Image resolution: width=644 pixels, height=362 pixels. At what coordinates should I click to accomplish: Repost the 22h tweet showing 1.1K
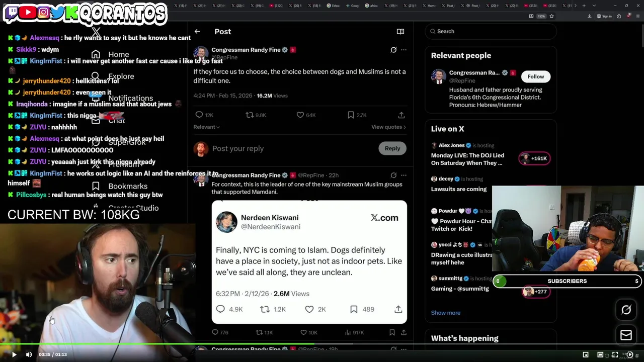[x=264, y=332]
